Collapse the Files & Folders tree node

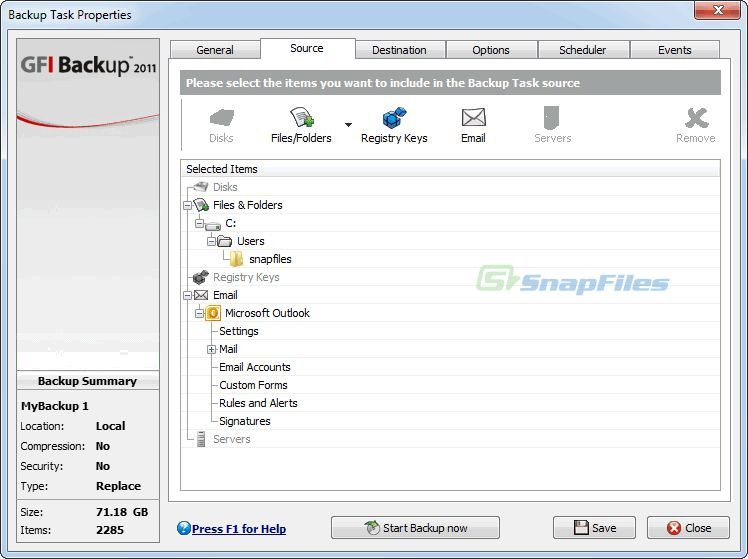click(187, 206)
